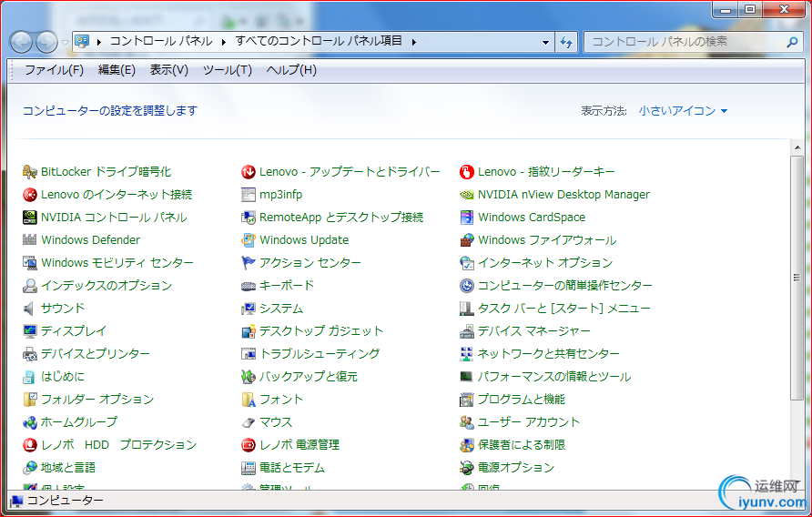The height and width of the screenshot is (517, 812).
Task: Open the ヘルプ(H) menu
Action: pos(291,70)
